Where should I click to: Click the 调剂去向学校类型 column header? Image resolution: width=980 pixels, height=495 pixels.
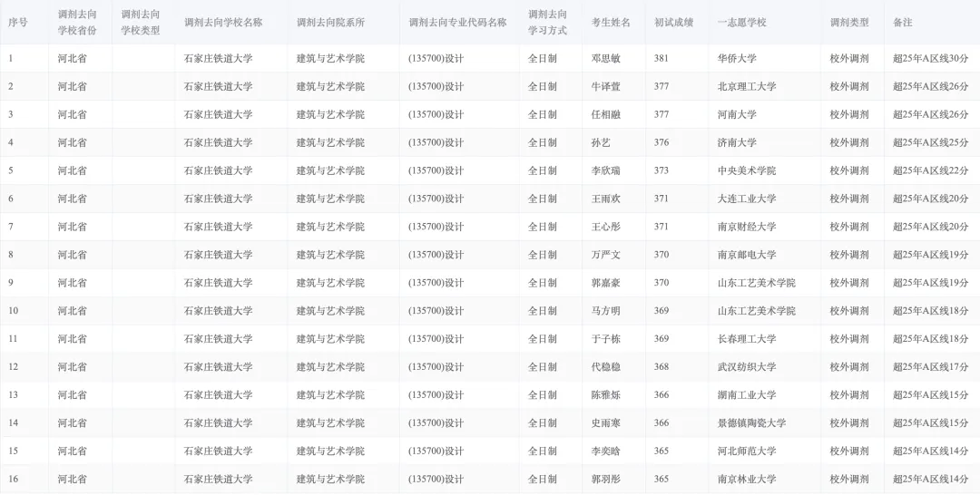click(140, 23)
